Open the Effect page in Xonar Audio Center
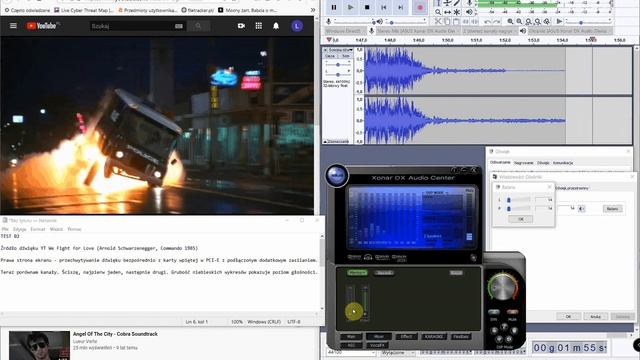 (406, 336)
